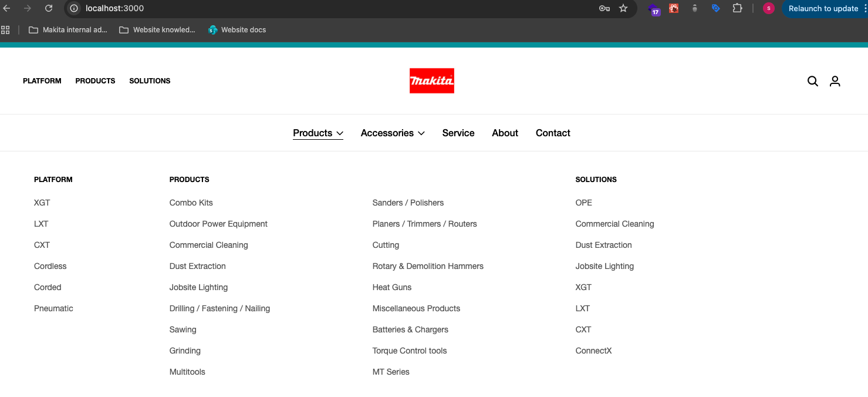Screen dimensions: 868x397
Task: Open CXT under Platform column
Action: click(x=42, y=245)
